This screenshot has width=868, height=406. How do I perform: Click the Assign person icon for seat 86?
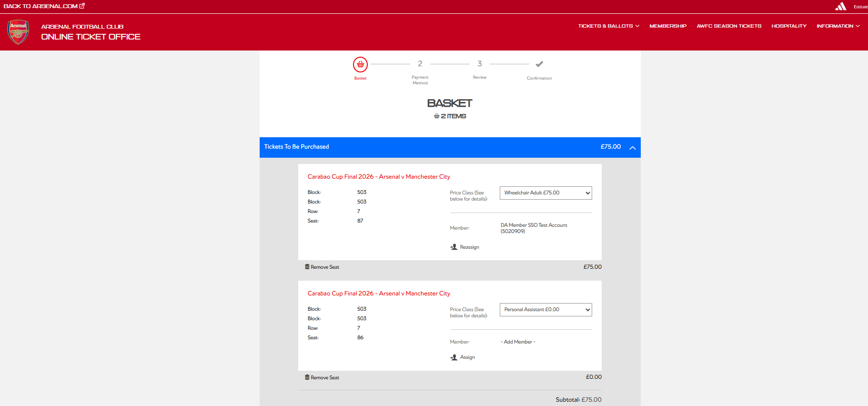454,357
